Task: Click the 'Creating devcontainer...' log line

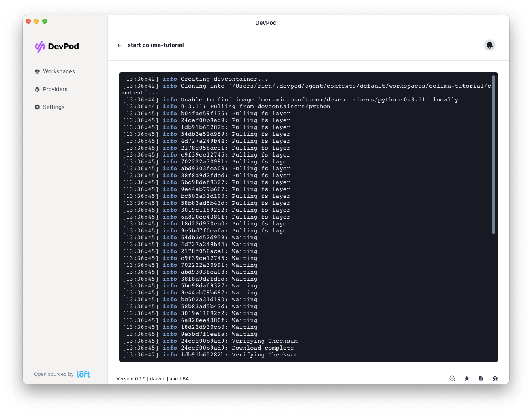Action: [x=195, y=79]
